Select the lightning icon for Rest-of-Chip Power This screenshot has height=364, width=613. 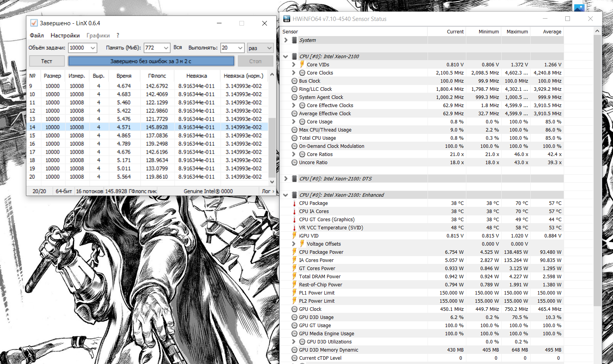[x=294, y=284]
